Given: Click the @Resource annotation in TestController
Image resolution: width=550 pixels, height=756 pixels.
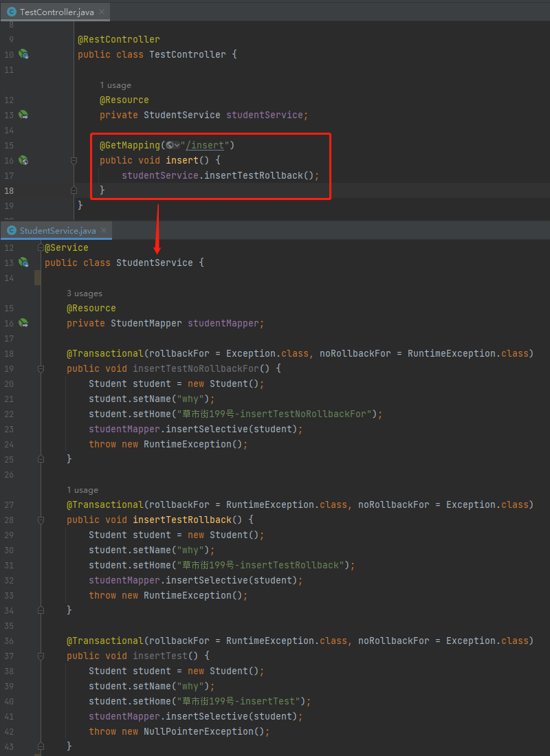Looking at the screenshot, I should pos(124,100).
